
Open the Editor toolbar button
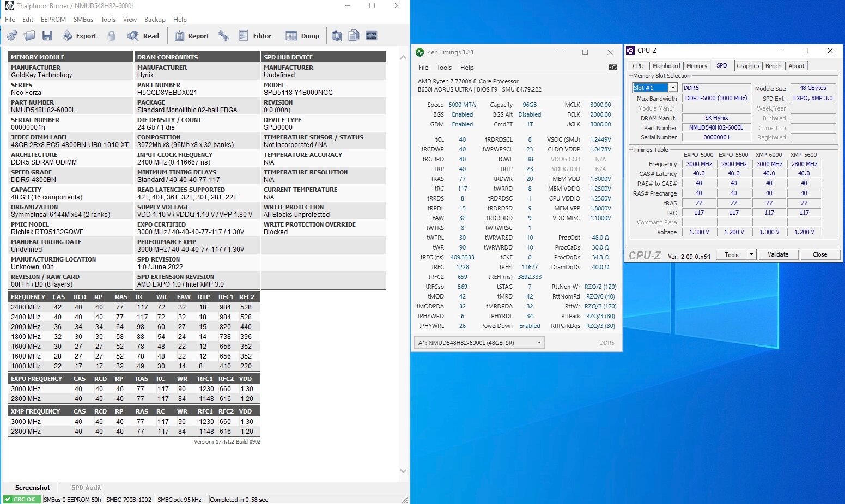[x=255, y=36]
